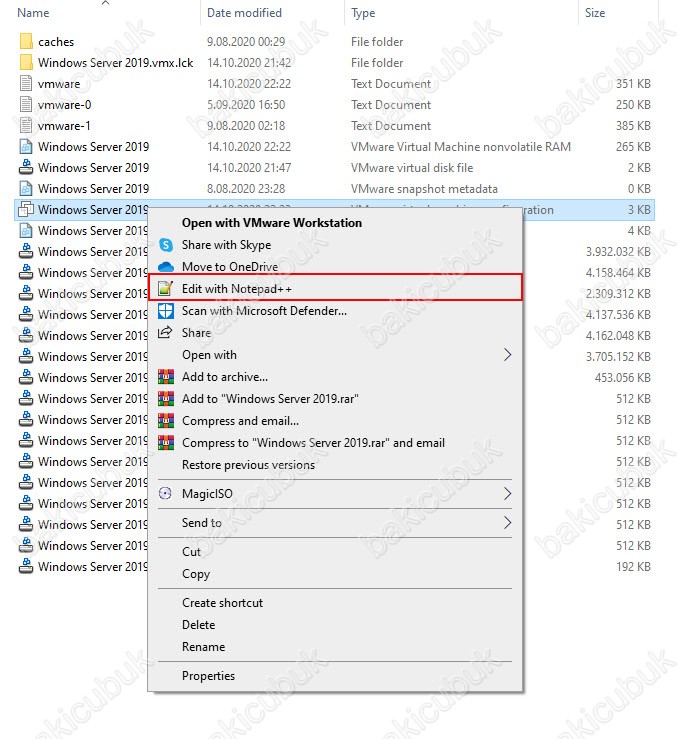The width and height of the screenshot is (679, 739).
Task: Expand the Open with submenu arrow
Action: click(507, 355)
